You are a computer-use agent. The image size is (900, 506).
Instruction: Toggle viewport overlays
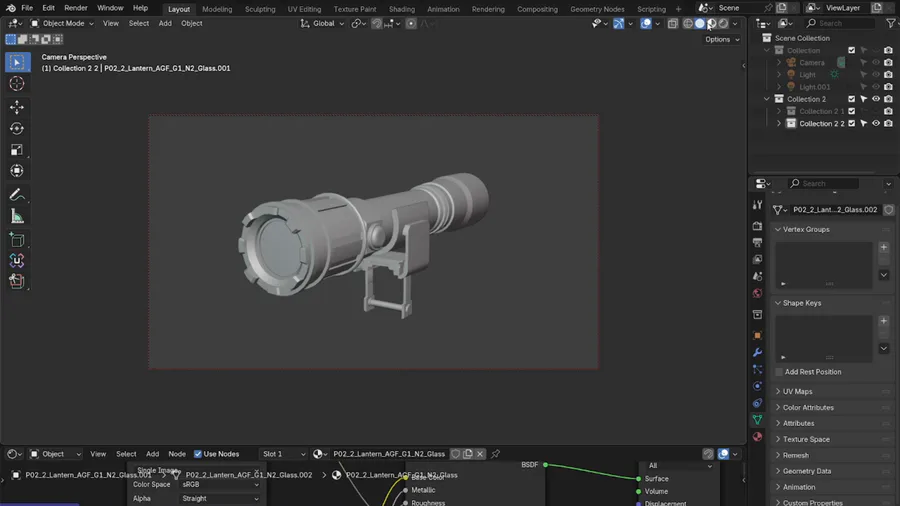(x=646, y=24)
